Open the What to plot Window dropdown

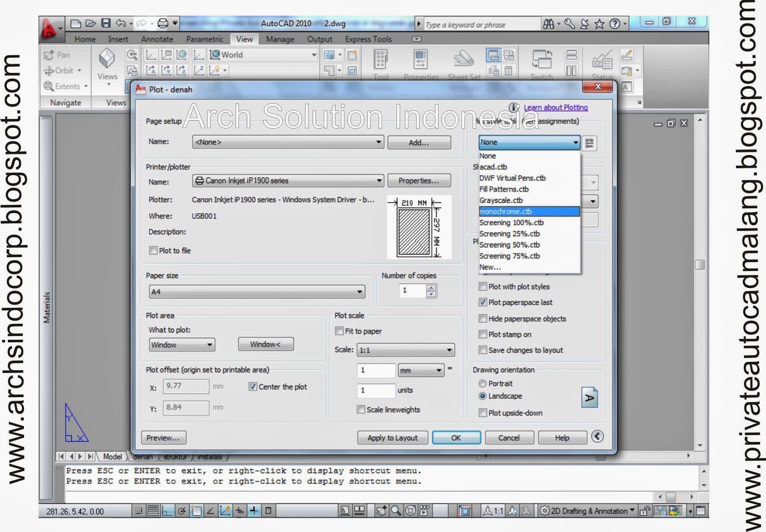click(x=182, y=345)
